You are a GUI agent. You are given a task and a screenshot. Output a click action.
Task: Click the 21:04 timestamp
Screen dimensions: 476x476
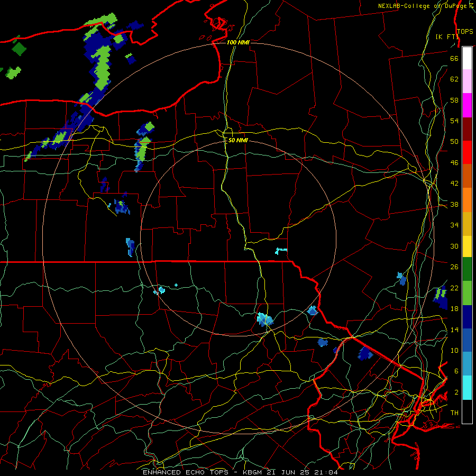pyautogui.click(x=329, y=472)
